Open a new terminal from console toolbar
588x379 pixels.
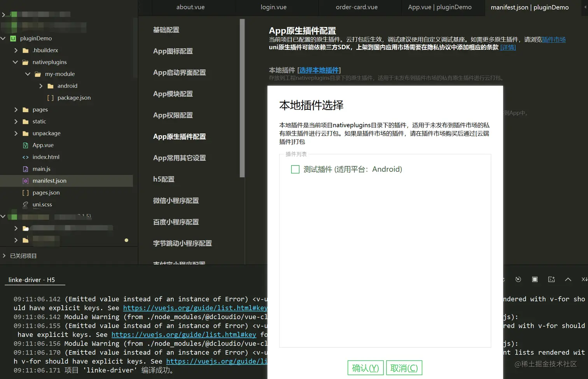point(551,279)
